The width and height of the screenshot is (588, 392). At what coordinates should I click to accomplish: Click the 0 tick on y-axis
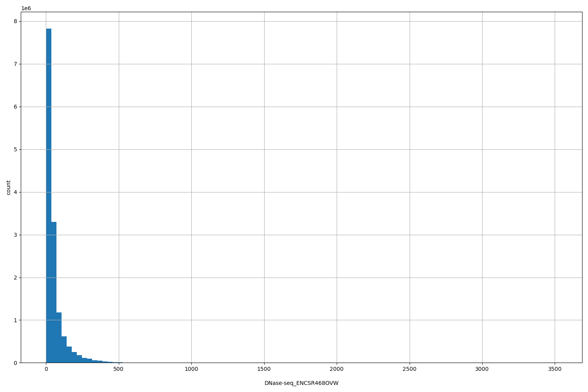click(x=16, y=363)
